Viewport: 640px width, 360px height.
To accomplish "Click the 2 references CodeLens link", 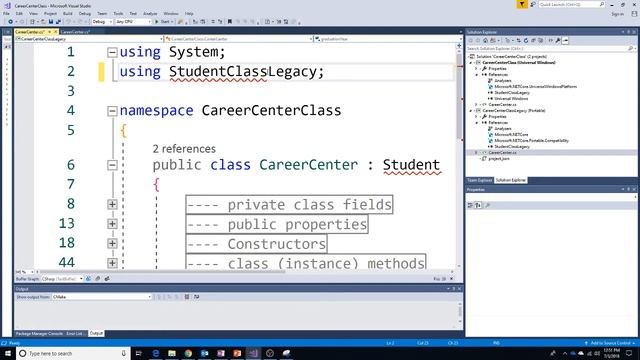I will (184, 149).
